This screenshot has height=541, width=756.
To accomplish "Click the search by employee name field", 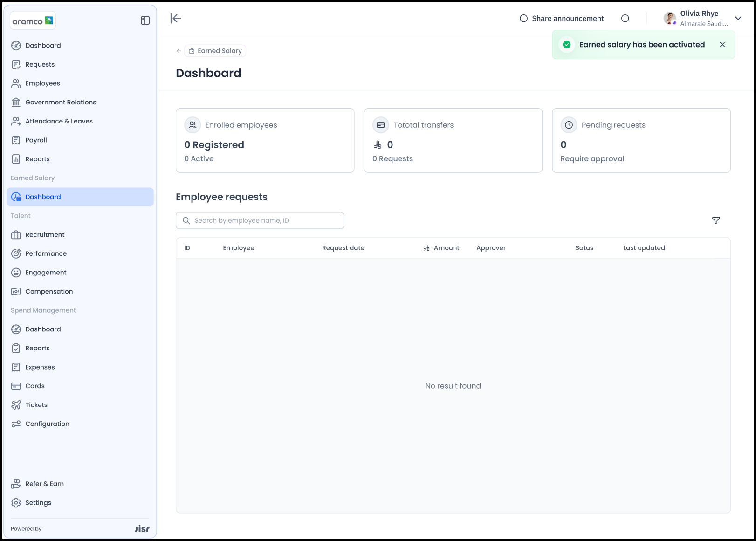I will click(260, 220).
